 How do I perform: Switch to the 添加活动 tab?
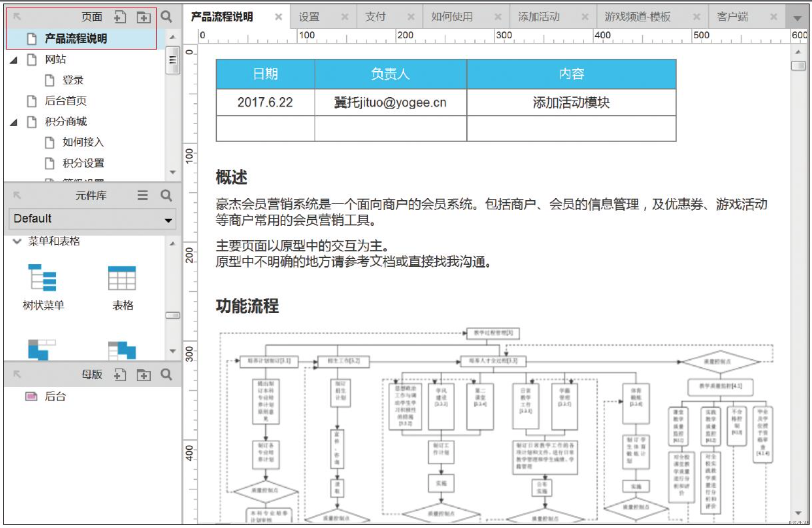coord(539,17)
